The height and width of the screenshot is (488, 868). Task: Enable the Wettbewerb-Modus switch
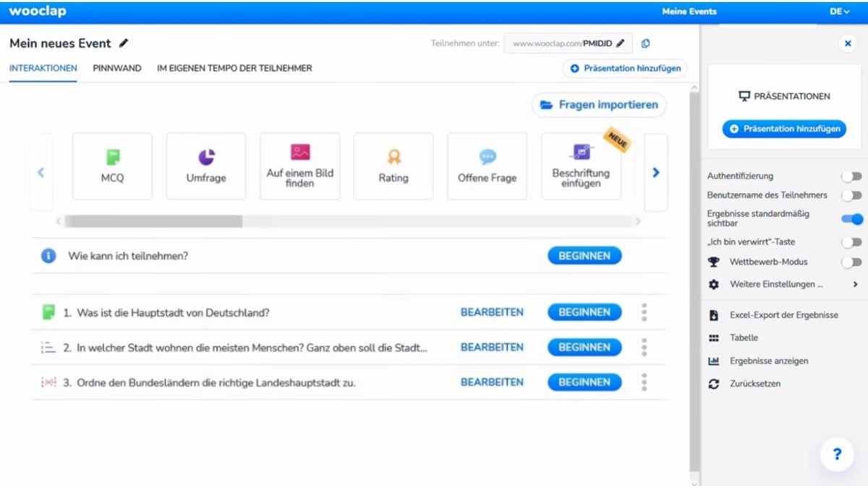pyautogui.click(x=851, y=262)
